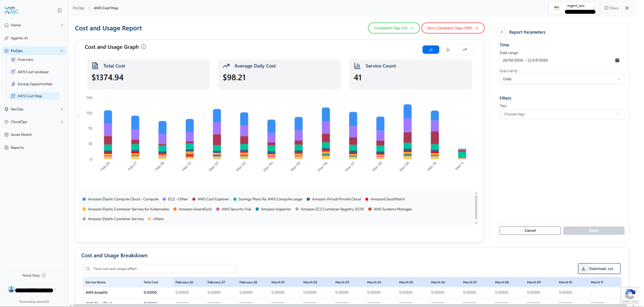Screen dimensions: 644x307
Task: Collapse the sidebar using the panel icon
Action: [60, 10]
